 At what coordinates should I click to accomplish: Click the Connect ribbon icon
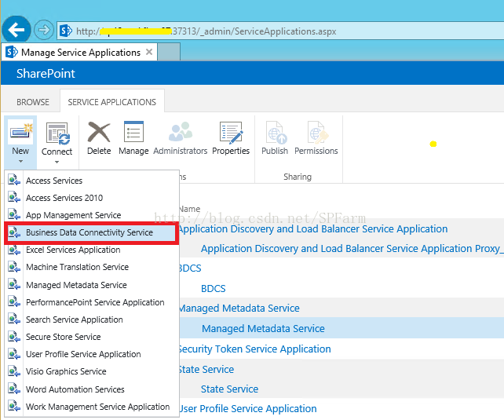pos(57,133)
